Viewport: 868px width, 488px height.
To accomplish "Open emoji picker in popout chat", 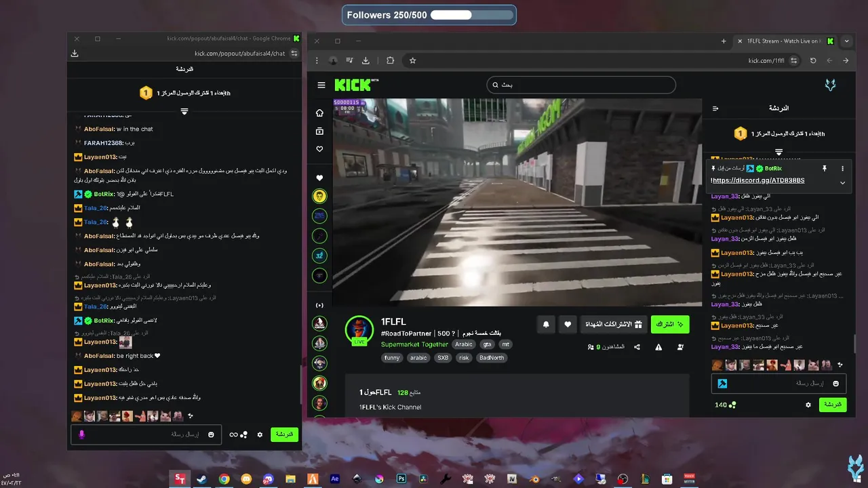I will [211, 434].
